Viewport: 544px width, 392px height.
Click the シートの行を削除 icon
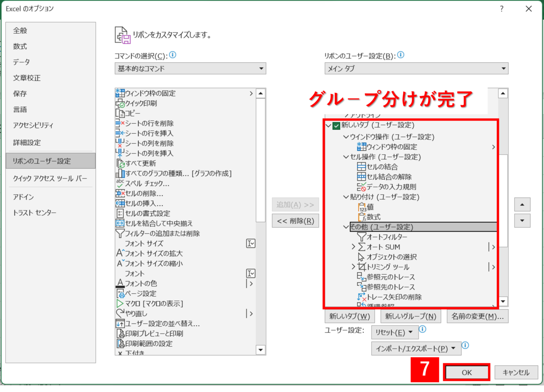pos(120,124)
